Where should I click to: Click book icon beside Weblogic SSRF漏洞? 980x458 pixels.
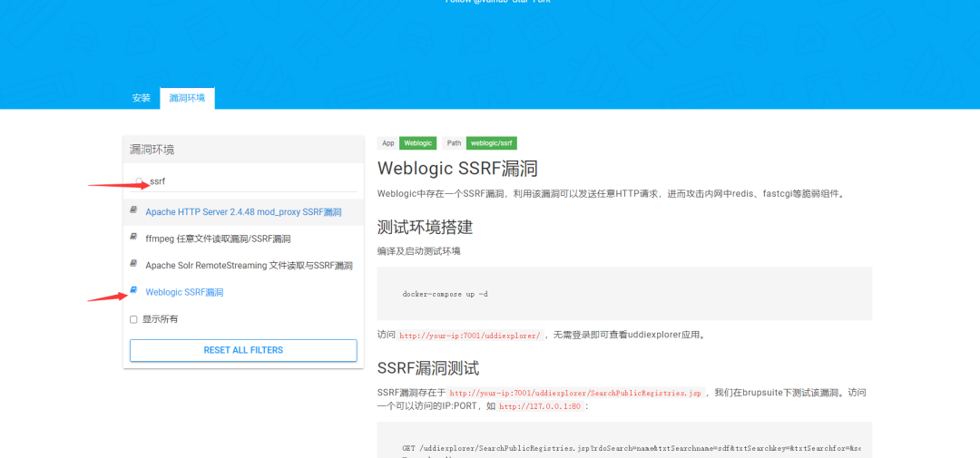point(133,290)
